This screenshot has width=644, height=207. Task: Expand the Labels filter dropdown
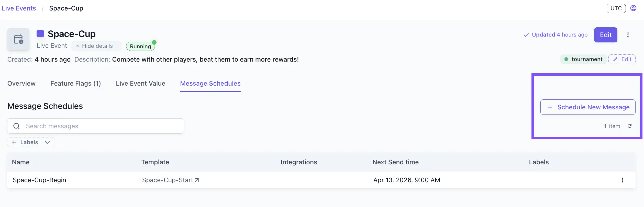coord(29,142)
